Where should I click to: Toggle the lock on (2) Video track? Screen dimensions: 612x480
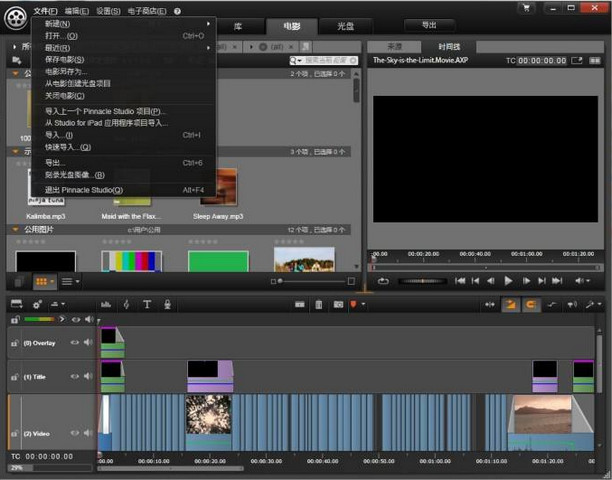click(15, 433)
